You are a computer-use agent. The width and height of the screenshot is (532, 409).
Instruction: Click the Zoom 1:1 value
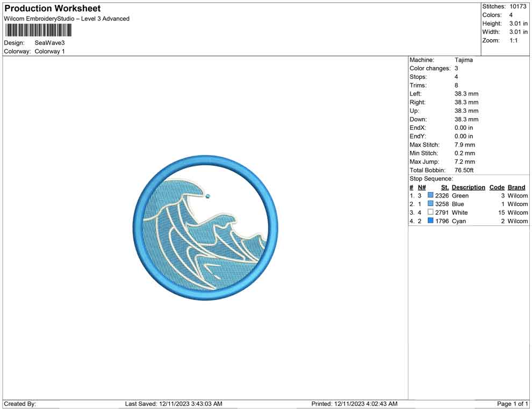(513, 41)
